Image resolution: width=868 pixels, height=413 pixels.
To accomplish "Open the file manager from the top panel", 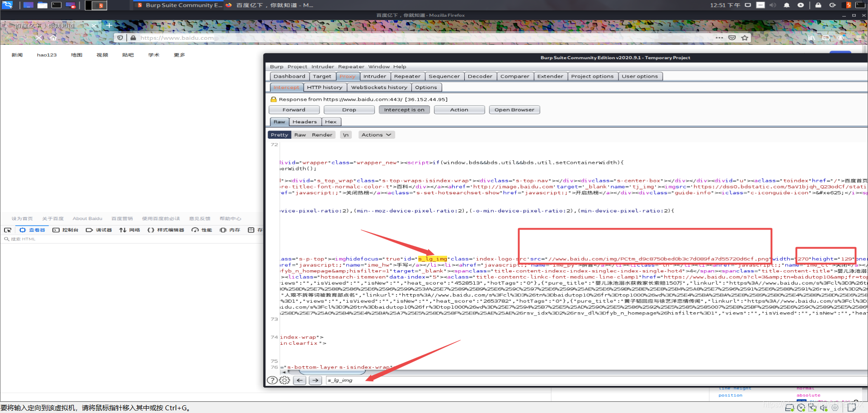I will pyautogui.click(x=42, y=5).
